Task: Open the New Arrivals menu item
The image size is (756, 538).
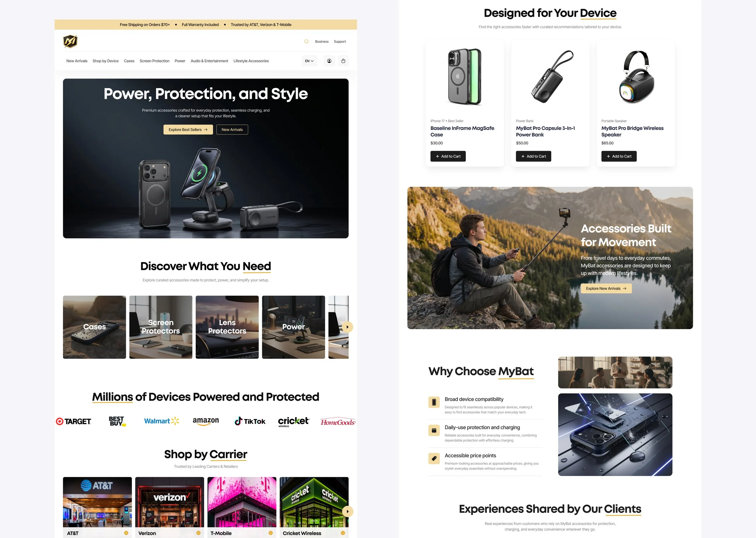Action: [77, 61]
